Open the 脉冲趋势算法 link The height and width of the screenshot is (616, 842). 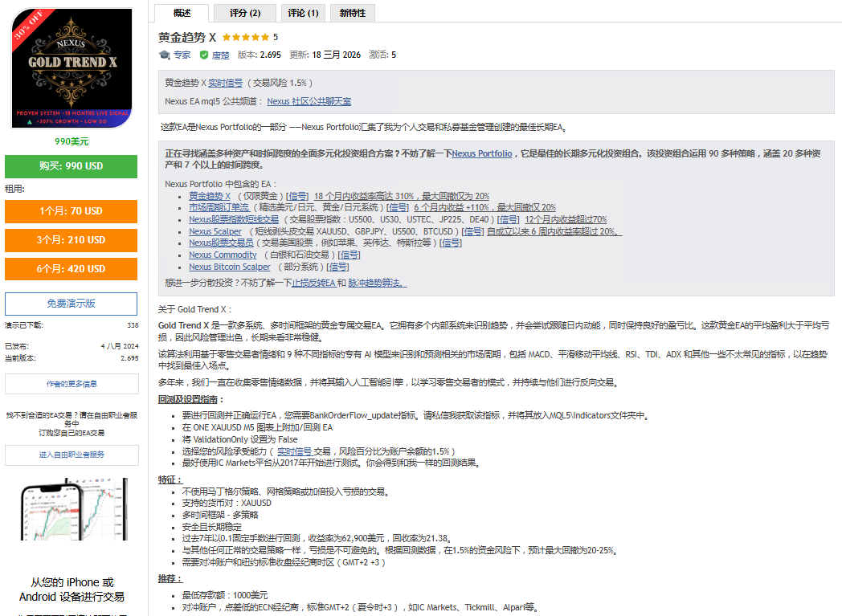(x=378, y=283)
